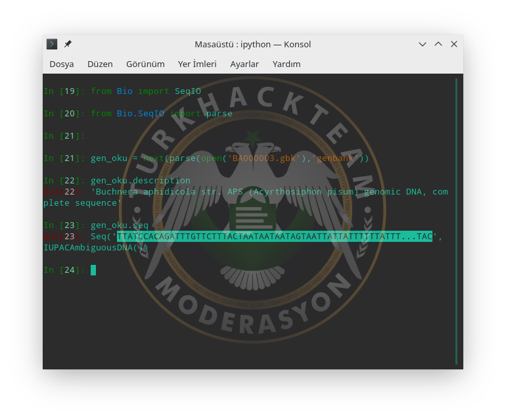Close the Konsol window

pos(454,44)
